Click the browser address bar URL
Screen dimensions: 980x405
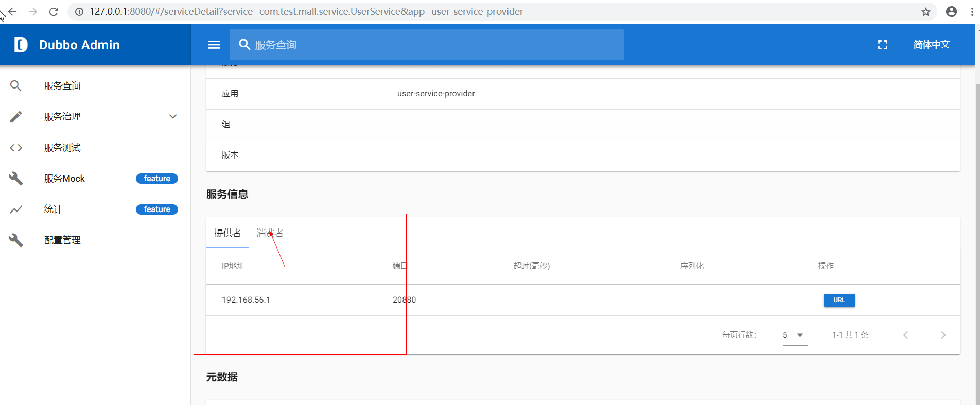point(306,12)
